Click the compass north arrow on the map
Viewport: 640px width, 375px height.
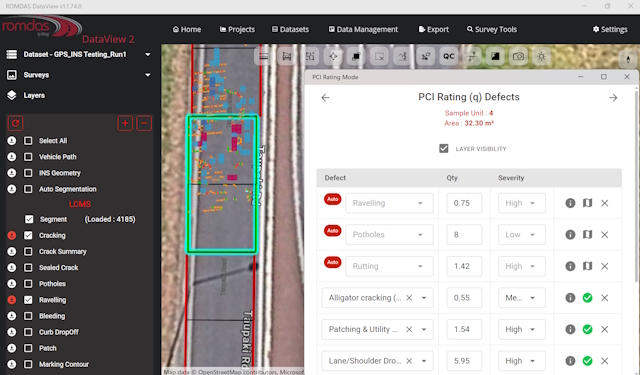(x=629, y=59)
